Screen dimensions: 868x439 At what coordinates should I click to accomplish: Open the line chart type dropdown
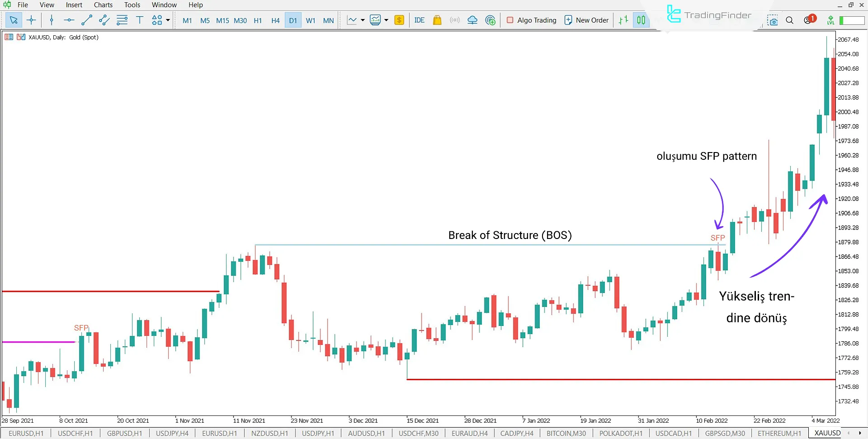[x=362, y=20]
